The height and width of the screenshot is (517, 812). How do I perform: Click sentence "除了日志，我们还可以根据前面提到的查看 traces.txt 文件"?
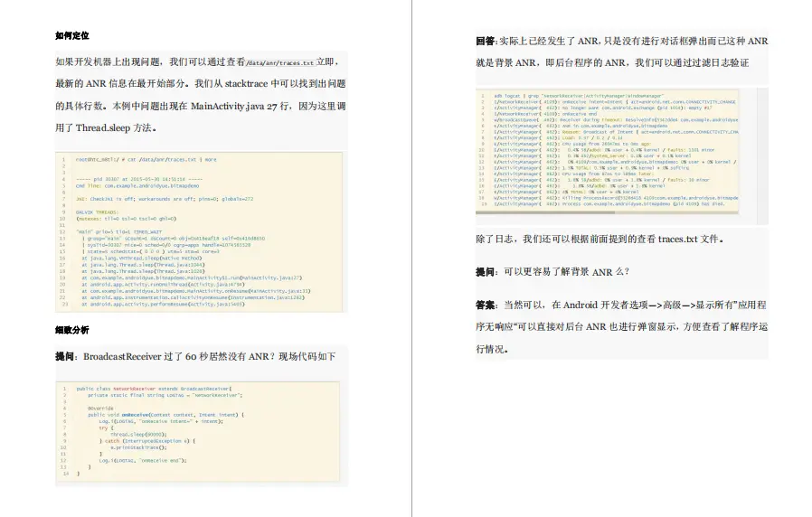point(600,240)
